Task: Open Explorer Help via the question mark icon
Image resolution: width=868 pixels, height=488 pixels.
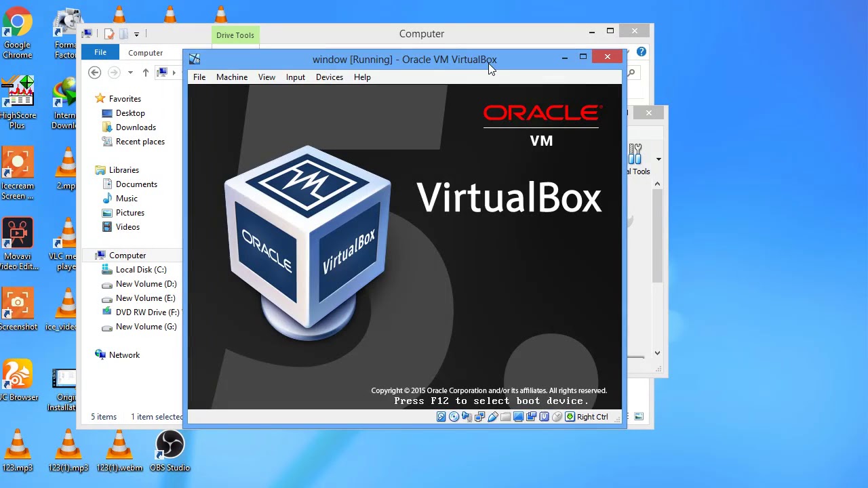Action: (642, 52)
